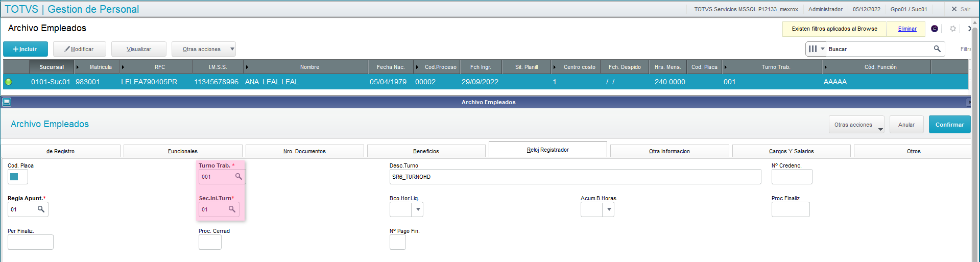
Task: Click the Turno Trab. lookup magnifier icon
Action: (x=238, y=176)
